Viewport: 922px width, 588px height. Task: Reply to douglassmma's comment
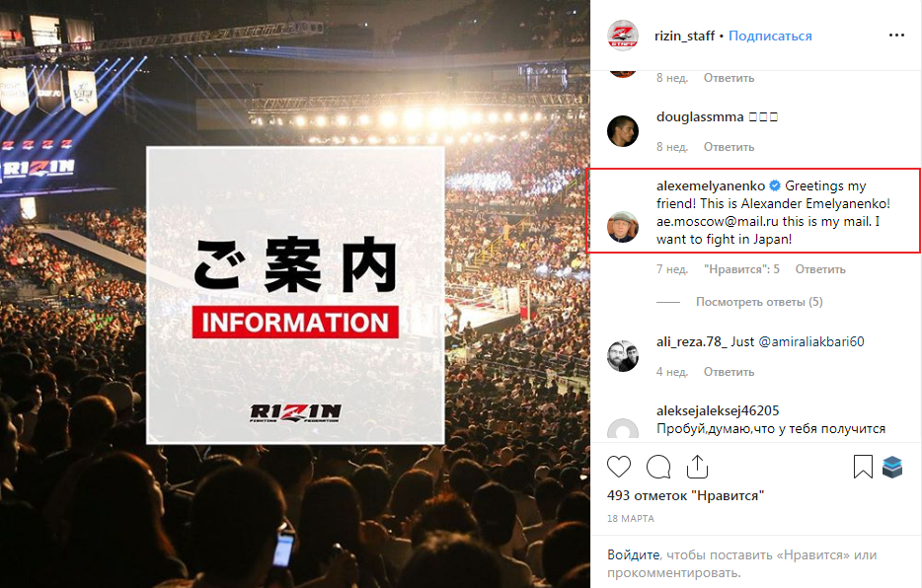tap(729, 147)
